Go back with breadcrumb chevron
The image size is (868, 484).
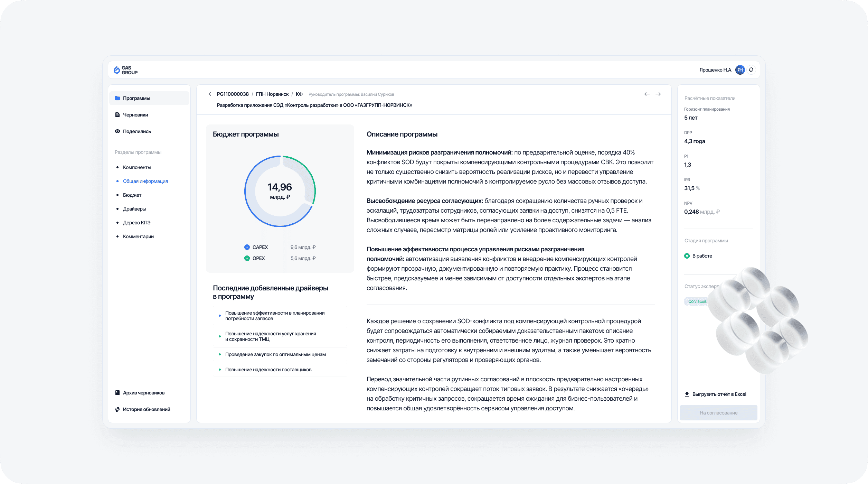pos(210,94)
